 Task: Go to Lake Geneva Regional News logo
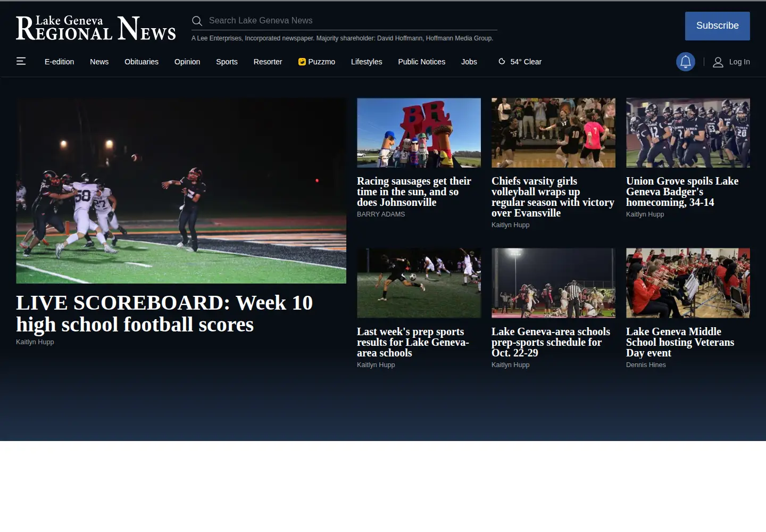click(x=96, y=28)
